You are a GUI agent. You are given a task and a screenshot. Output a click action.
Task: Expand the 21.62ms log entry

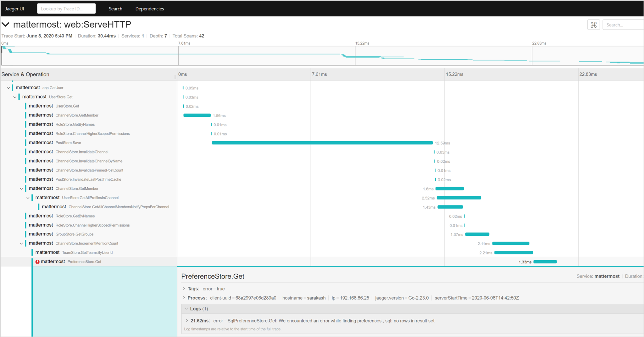click(x=187, y=321)
